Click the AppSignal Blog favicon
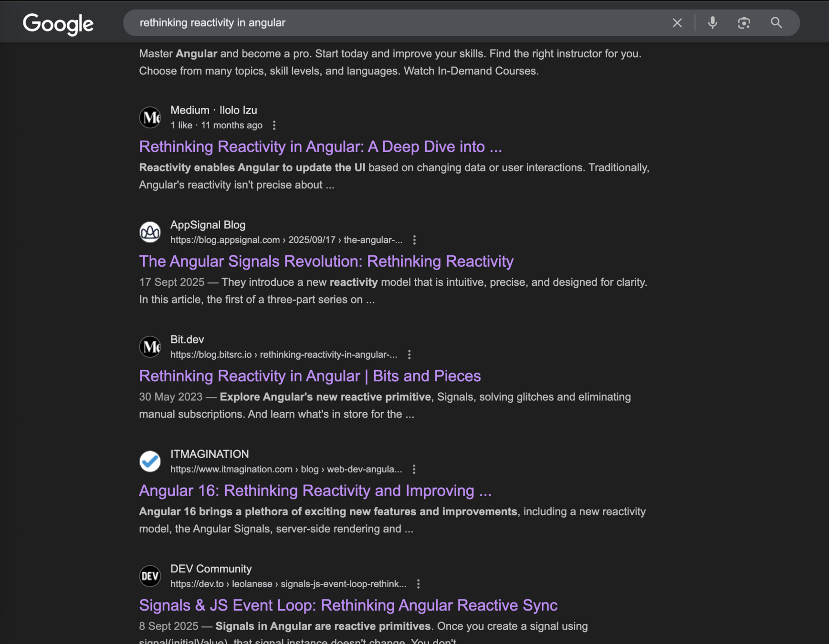Viewport: 829px width, 644px height. click(x=150, y=232)
